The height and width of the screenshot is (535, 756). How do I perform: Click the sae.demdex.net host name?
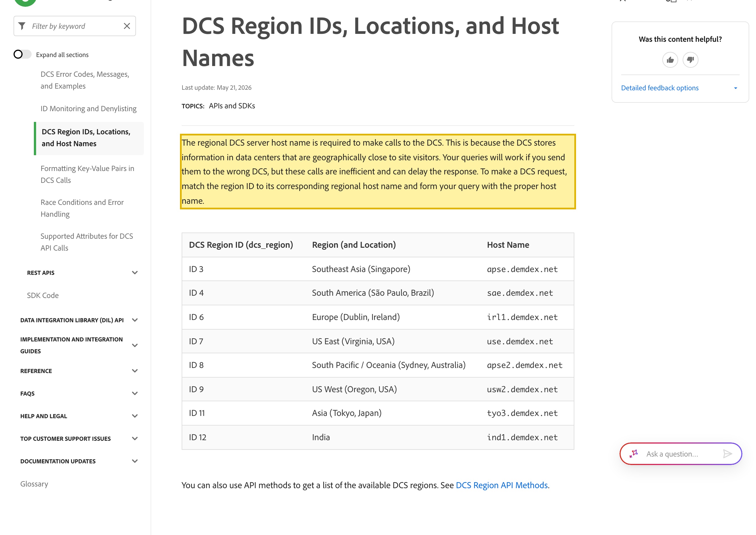pos(520,293)
